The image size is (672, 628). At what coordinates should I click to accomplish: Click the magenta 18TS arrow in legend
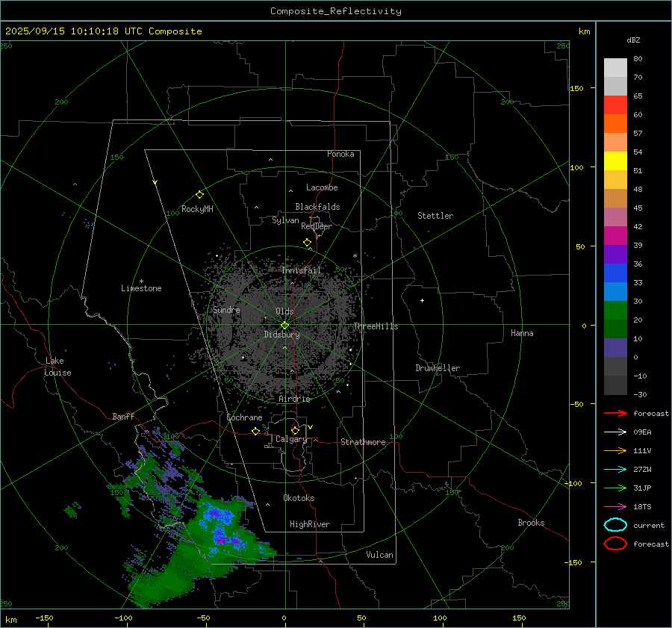[x=615, y=507]
